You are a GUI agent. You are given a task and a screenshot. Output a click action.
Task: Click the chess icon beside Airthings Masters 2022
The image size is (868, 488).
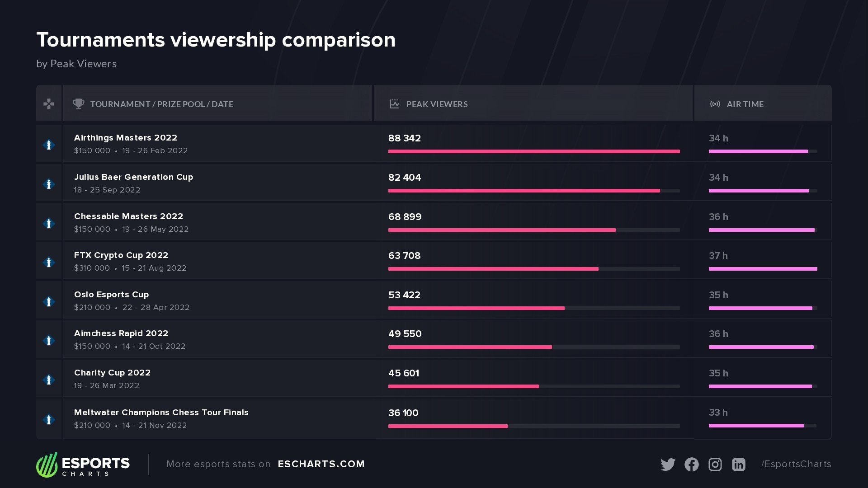[49, 145]
